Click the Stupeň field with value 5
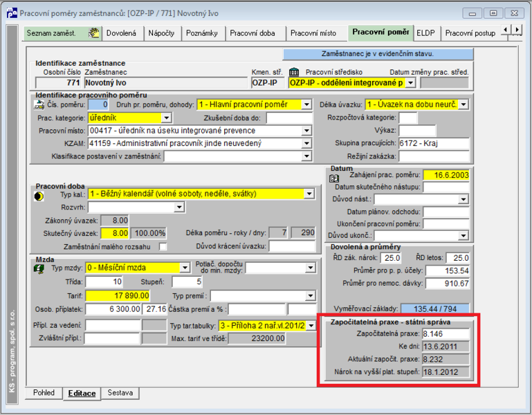Image resolution: width=532 pixels, height=415 pixels. coord(187,282)
